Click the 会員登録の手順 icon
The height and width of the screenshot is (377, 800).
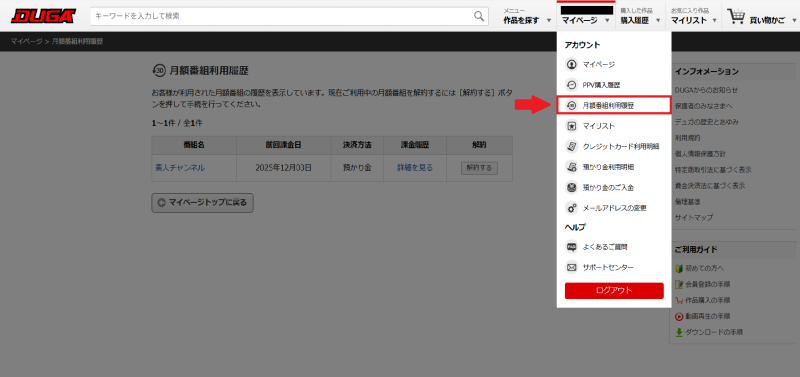click(x=679, y=284)
